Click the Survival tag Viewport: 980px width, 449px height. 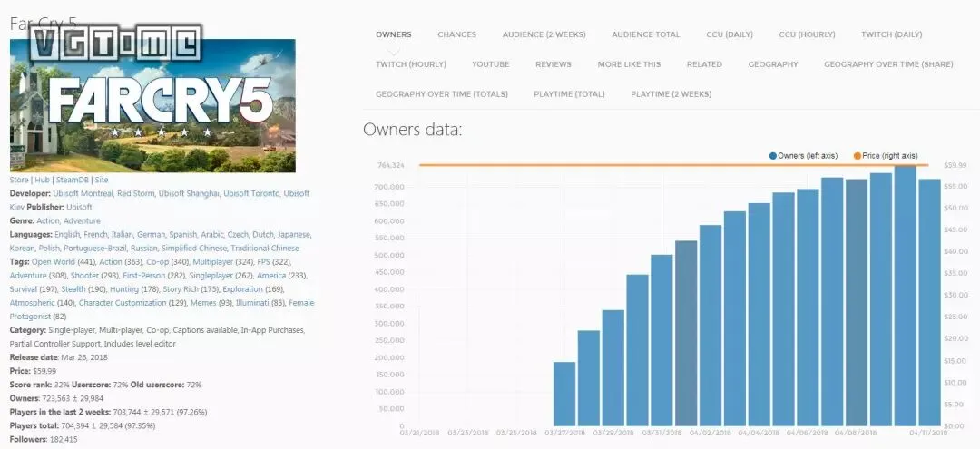(x=23, y=289)
